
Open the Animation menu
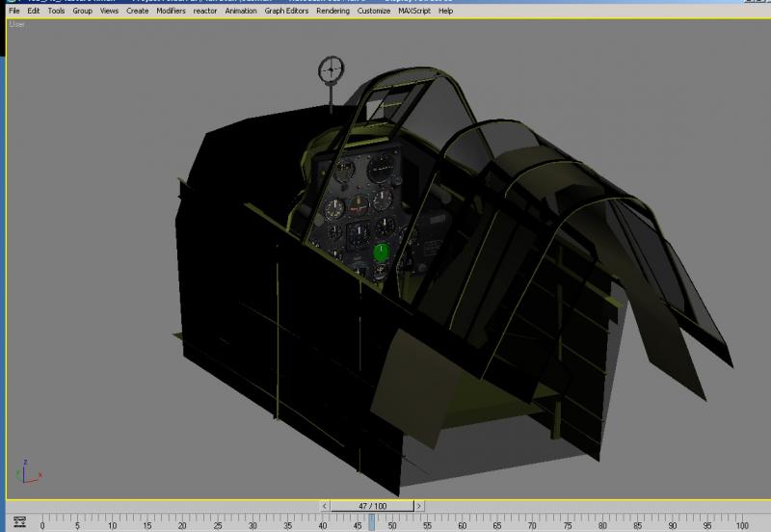[241, 11]
